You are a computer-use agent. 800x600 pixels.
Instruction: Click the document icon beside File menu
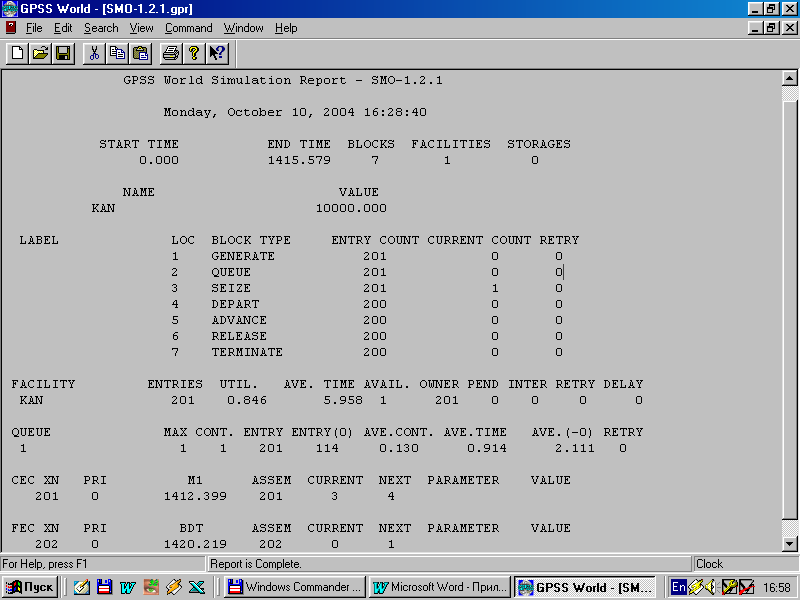coord(11,28)
